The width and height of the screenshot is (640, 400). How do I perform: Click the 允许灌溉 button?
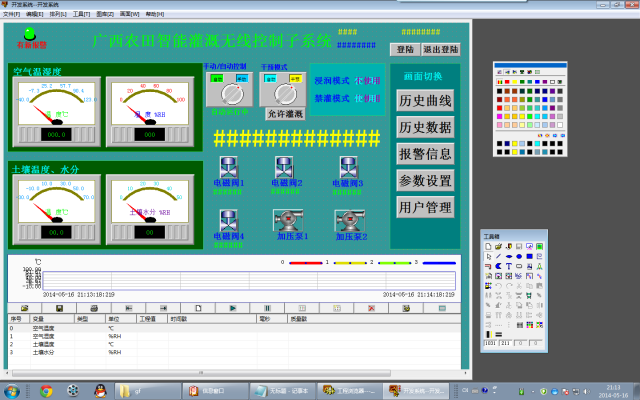pyautogui.click(x=285, y=114)
